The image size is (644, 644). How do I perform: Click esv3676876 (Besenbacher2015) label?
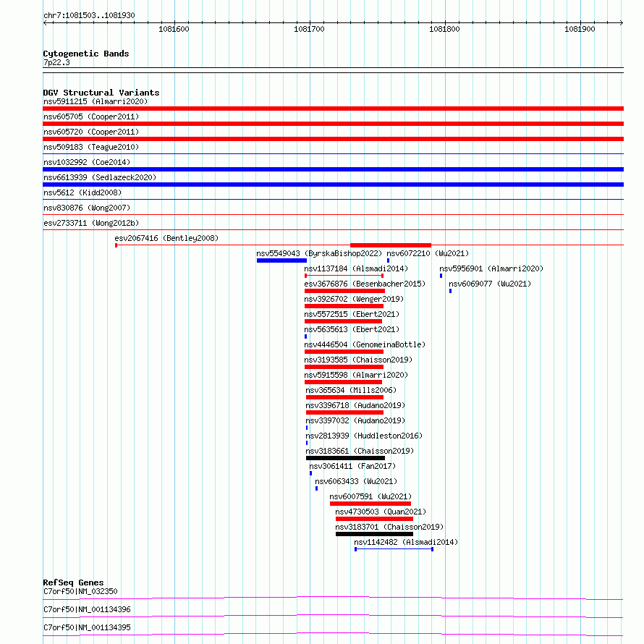coord(365,284)
